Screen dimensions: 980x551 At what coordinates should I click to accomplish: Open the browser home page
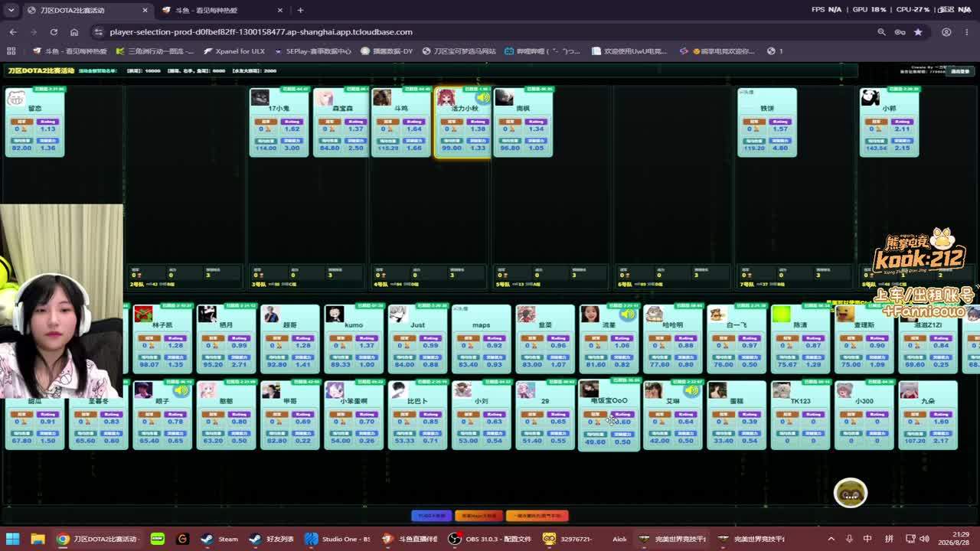(x=74, y=32)
